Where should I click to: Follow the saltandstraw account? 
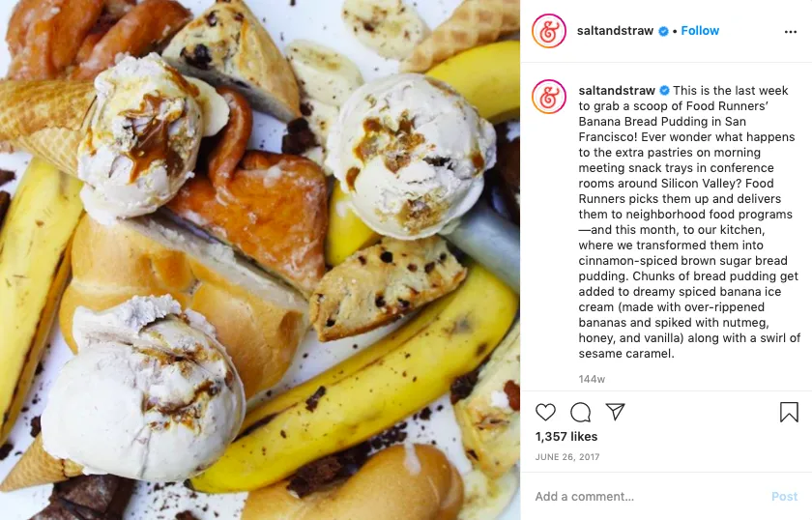700,31
